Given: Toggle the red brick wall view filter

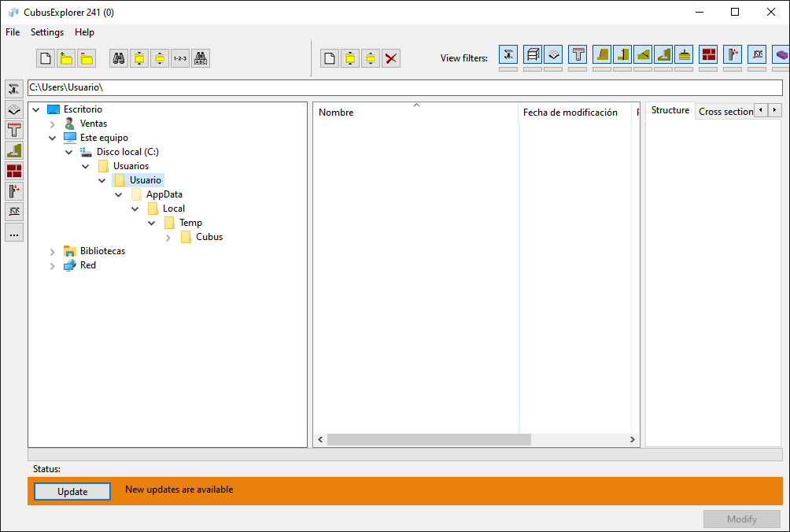Looking at the screenshot, I should point(708,54).
